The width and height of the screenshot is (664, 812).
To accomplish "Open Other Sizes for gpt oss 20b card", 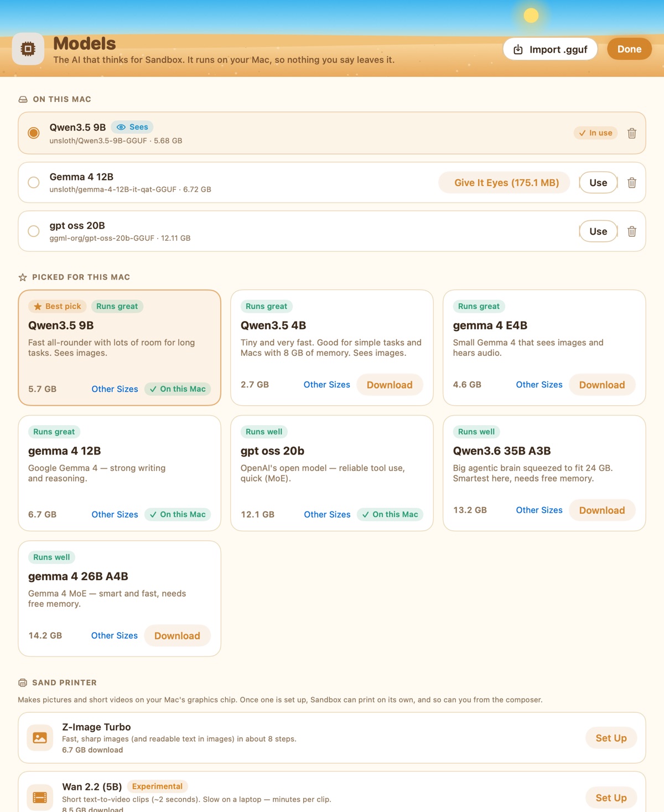I will tap(327, 515).
